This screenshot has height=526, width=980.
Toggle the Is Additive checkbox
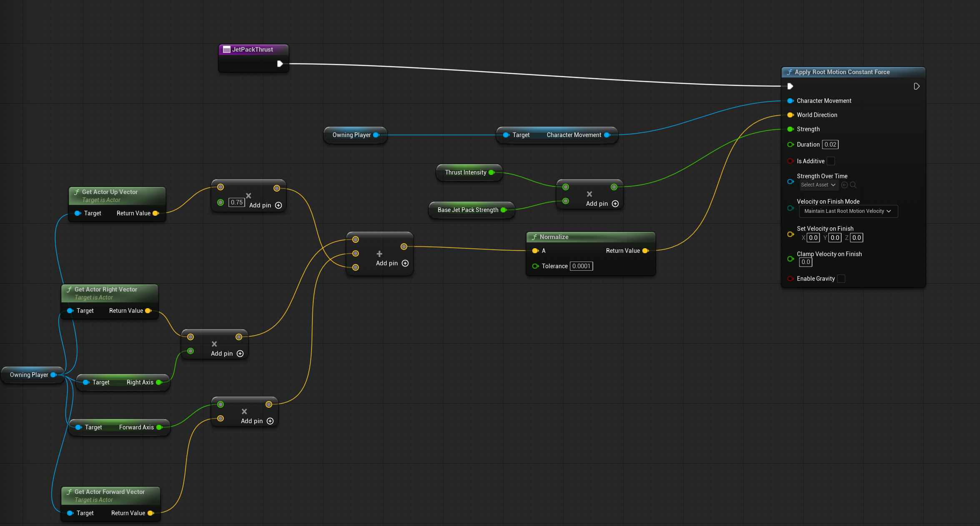point(830,161)
